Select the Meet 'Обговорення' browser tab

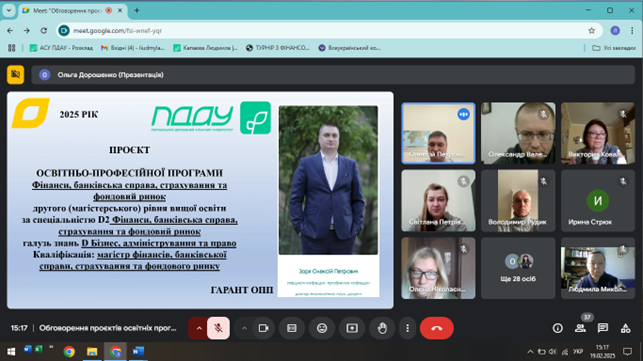(x=73, y=11)
